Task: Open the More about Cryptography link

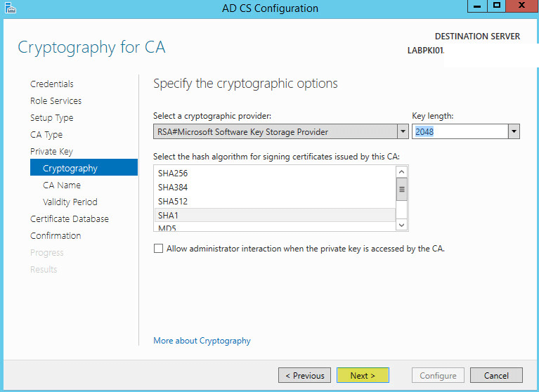Action: tap(202, 341)
